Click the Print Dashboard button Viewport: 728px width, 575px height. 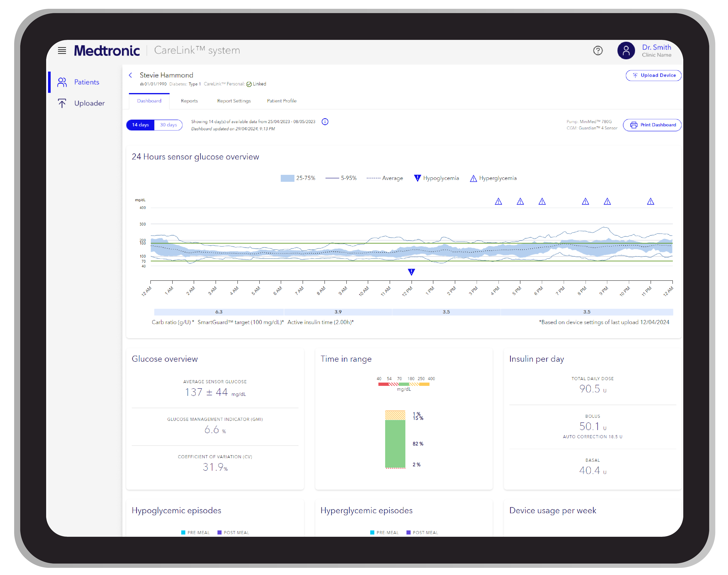[652, 125]
